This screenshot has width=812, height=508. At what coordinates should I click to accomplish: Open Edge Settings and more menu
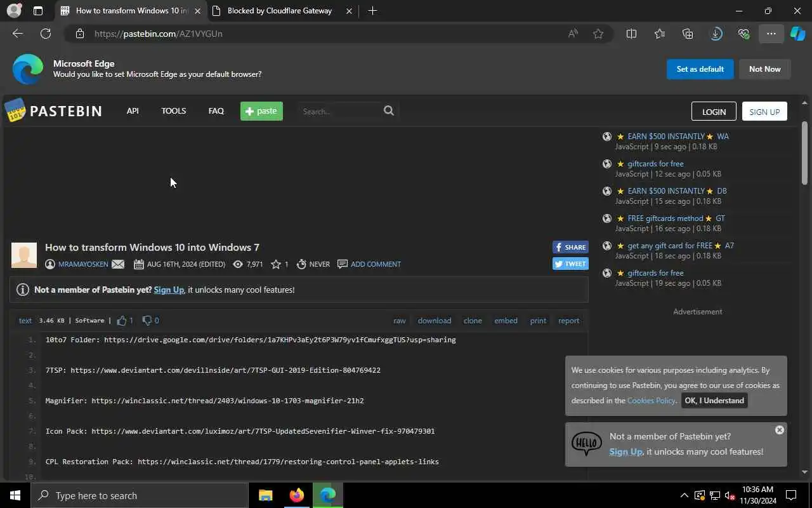[771, 34]
